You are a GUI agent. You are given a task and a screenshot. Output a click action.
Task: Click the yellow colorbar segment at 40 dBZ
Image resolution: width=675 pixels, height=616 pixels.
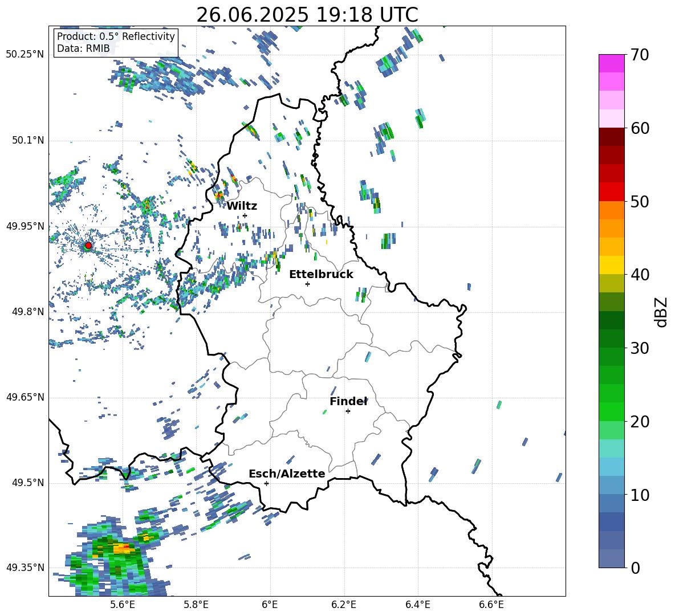click(612, 265)
